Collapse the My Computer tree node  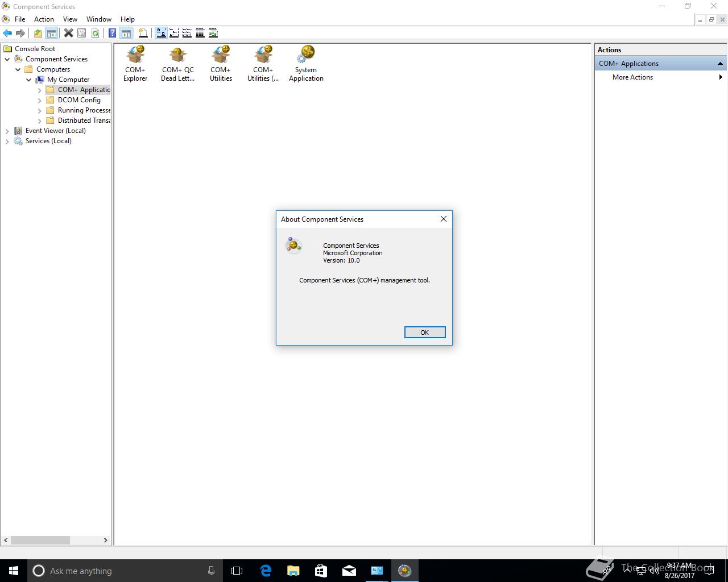pos(29,80)
